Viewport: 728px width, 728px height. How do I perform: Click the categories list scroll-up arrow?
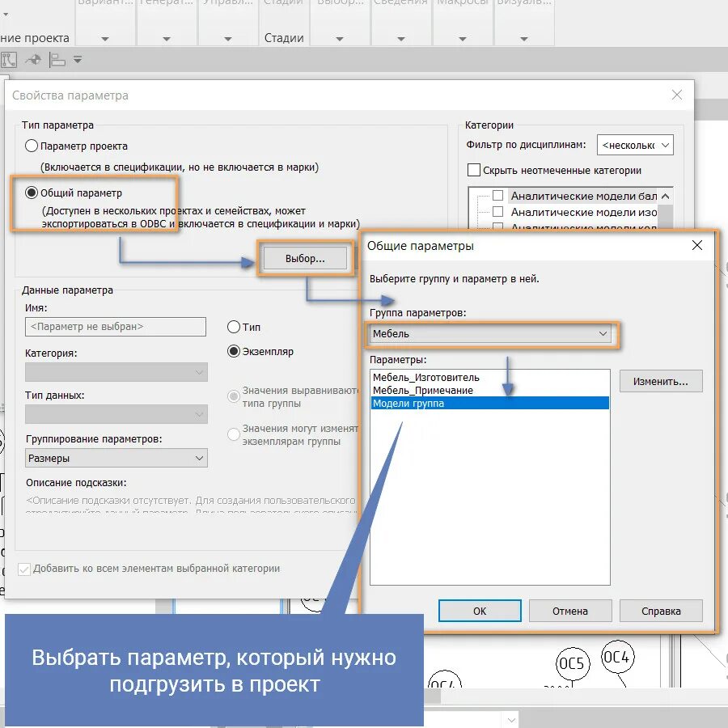point(666,197)
